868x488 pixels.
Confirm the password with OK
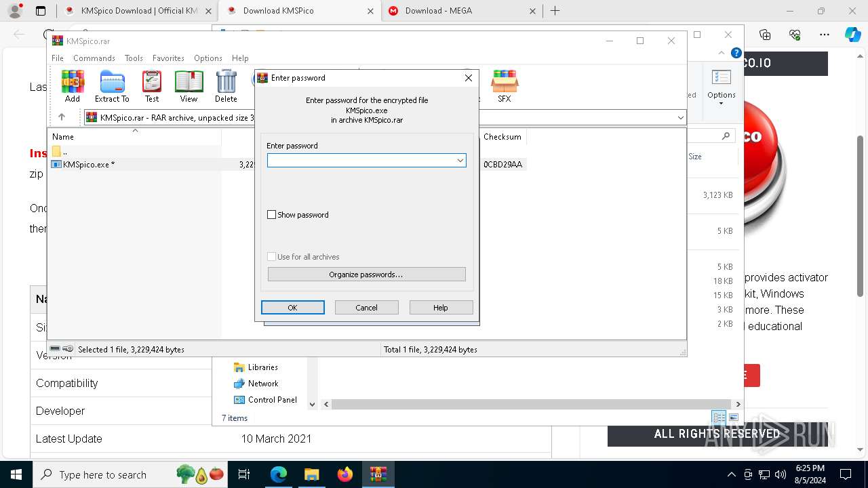tap(292, 307)
